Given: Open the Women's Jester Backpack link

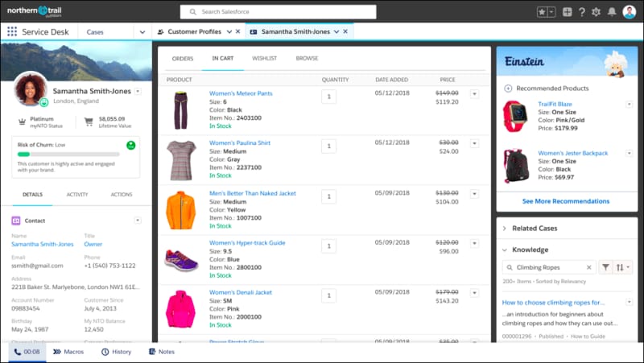Looking at the screenshot, I should click(573, 153).
